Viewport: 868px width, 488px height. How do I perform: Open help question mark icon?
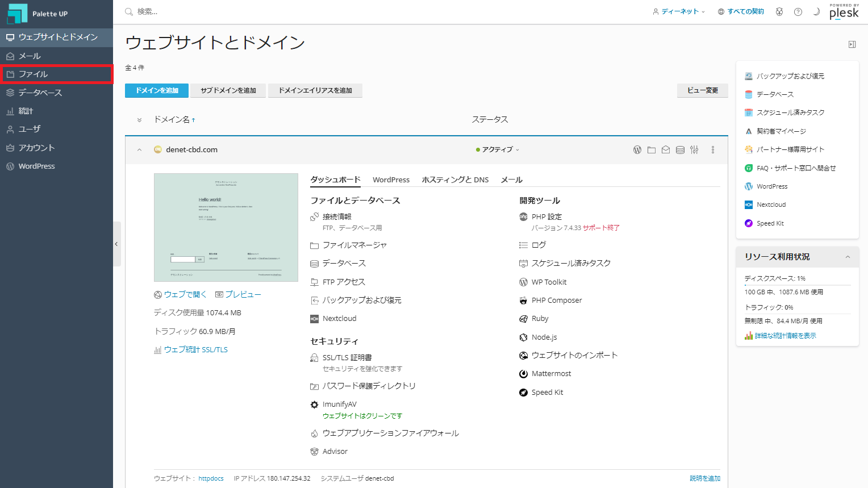click(x=798, y=11)
